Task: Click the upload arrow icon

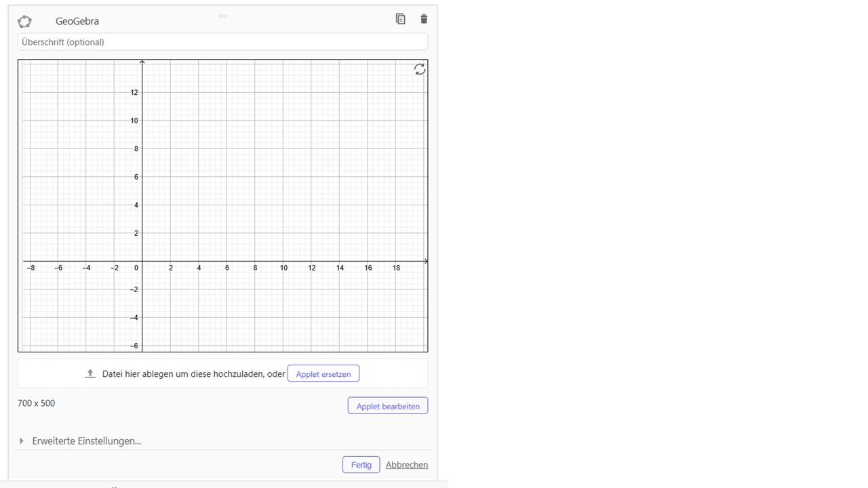Action: pos(90,373)
